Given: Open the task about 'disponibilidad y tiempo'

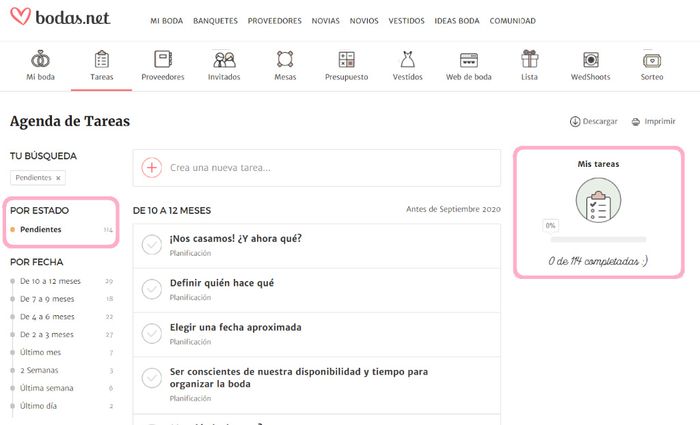Looking at the screenshot, I should coord(299,378).
